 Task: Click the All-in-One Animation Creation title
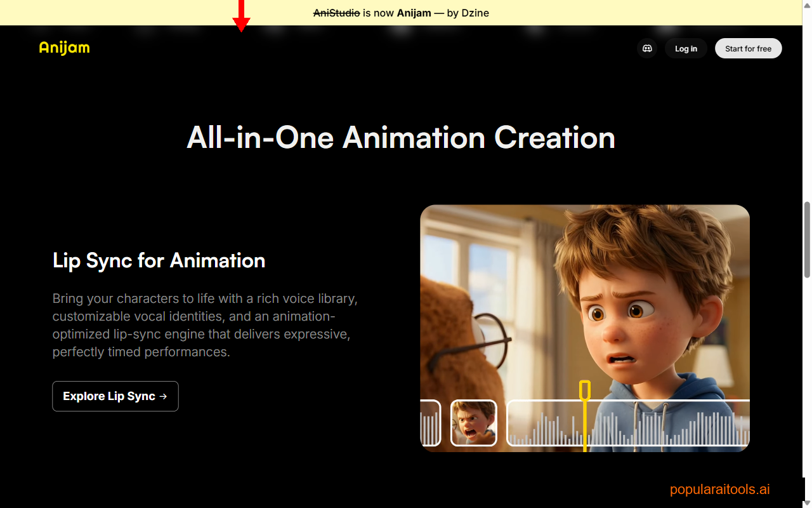pos(400,138)
